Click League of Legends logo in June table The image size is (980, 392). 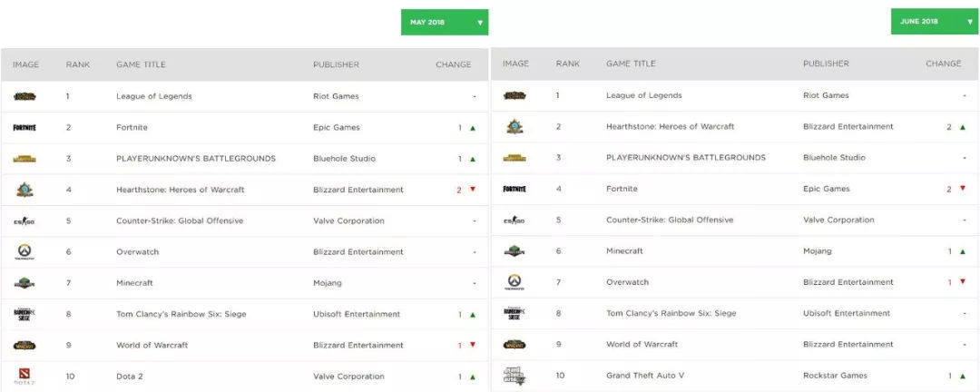pyautogui.click(x=515, y=95)
